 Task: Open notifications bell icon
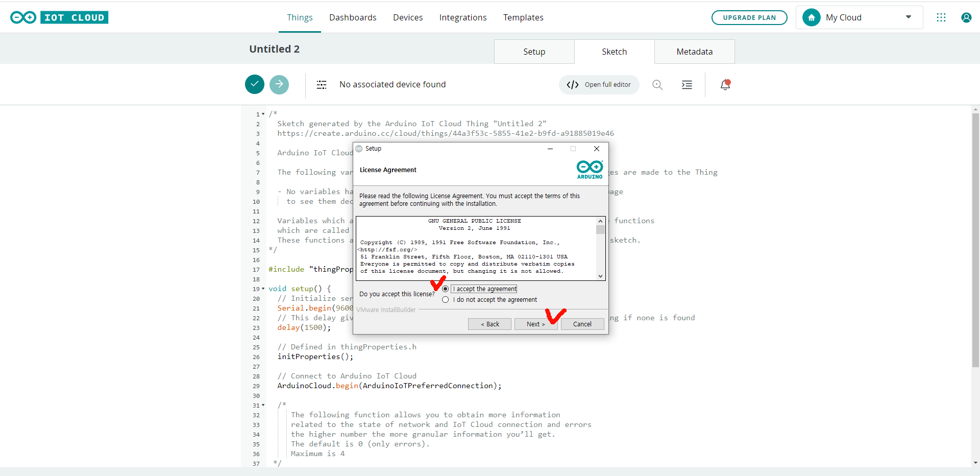(x=725, y=85)
